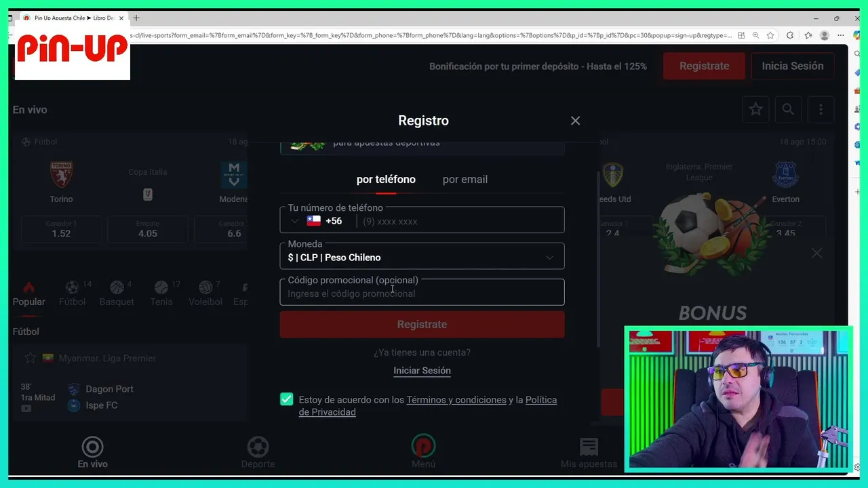Click the browser zoom magnifier icon
The height and width of the screenshot is (488, 868).
[x=755, y=35]
